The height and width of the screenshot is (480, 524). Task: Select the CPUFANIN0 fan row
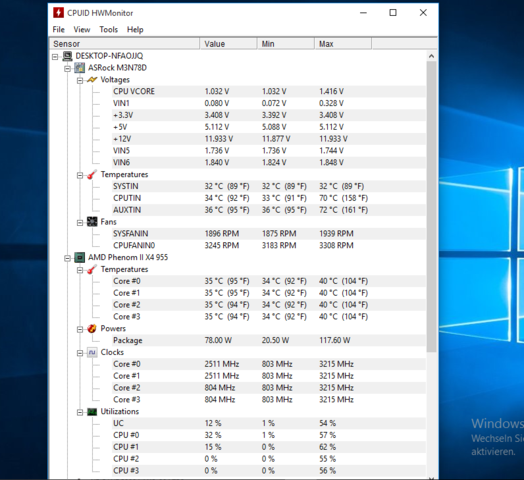tap(269, 246)
